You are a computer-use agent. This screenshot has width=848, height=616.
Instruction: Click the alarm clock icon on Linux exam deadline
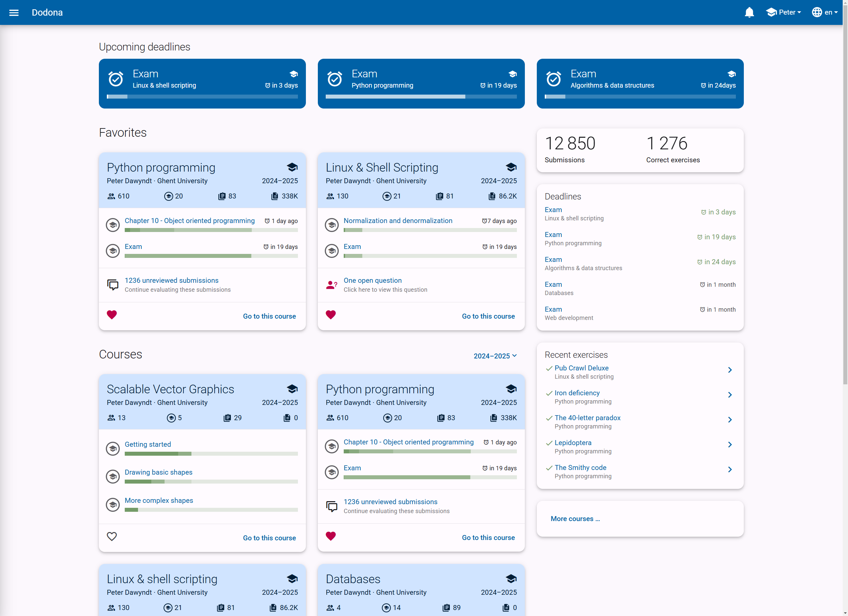point(115,79)
